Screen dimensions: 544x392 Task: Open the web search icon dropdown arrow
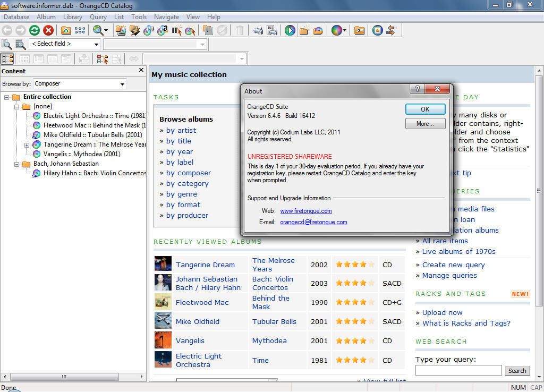(106, 30)
